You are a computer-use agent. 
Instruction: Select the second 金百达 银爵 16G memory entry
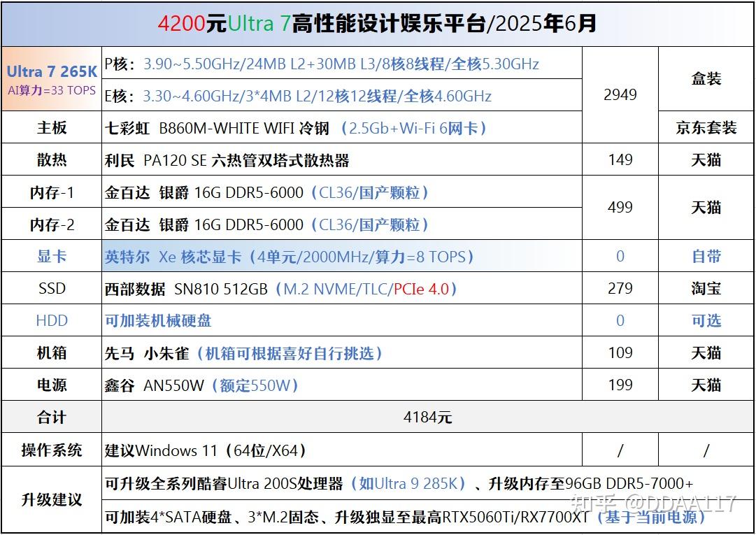(342, 224)
